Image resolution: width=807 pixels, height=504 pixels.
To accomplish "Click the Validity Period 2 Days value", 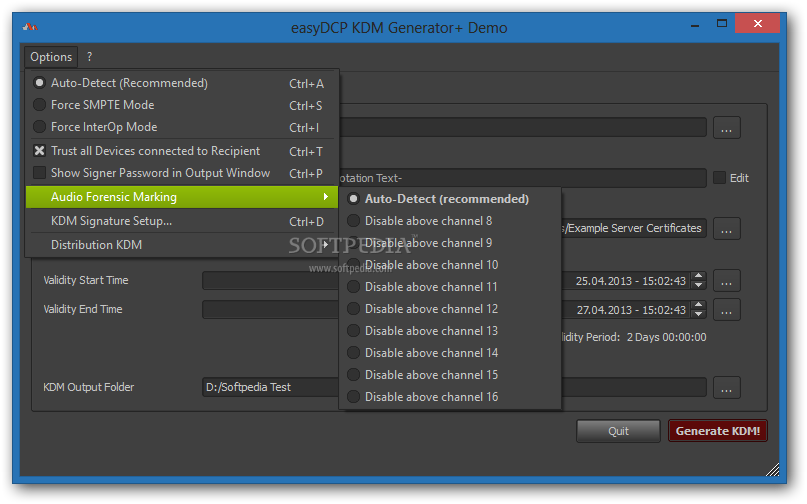I will [x=666, y=337].
